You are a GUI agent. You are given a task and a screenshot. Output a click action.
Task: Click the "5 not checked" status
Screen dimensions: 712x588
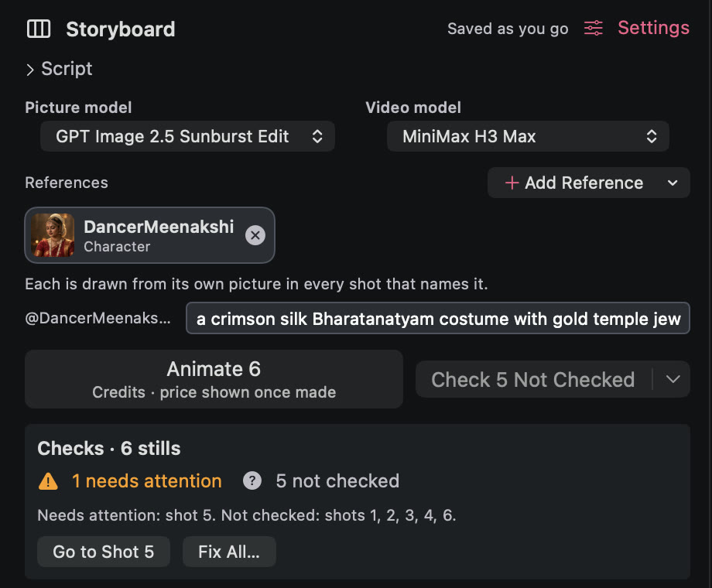pos(337,481)
